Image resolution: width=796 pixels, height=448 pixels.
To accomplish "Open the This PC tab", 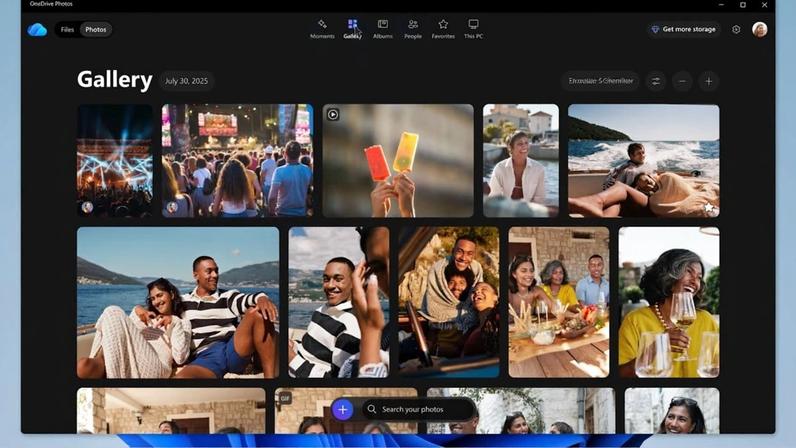I will 473,29.
